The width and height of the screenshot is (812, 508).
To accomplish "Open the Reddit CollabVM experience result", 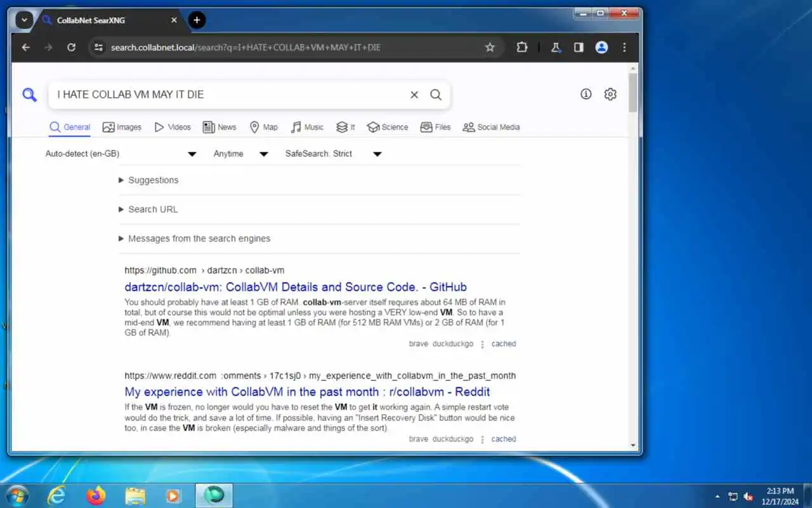I will [x=307, y=392].
